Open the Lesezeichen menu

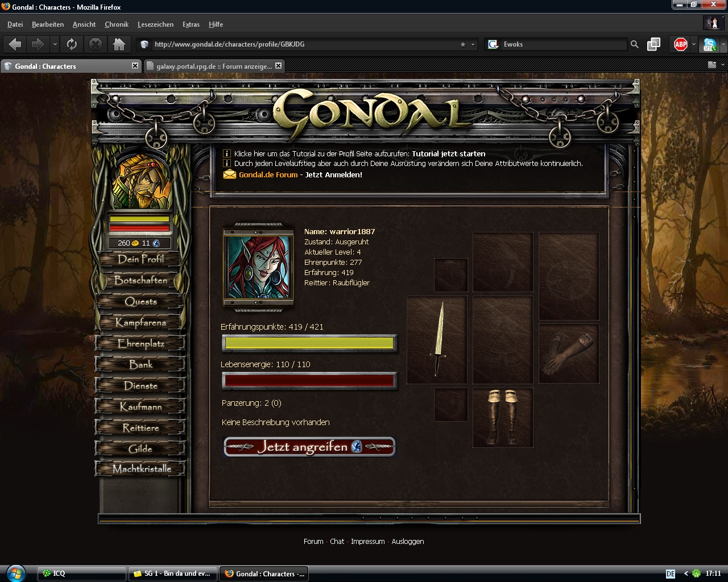point(155,24)
